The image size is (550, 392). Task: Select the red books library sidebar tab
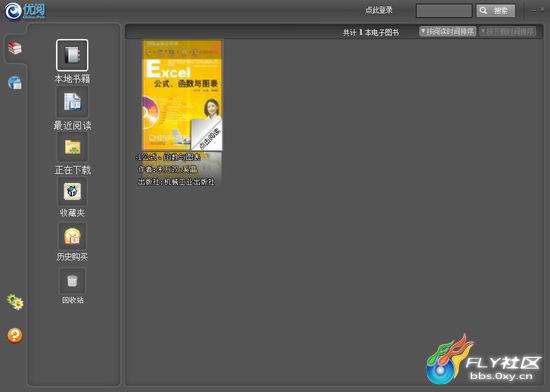[x=15, y=48]
